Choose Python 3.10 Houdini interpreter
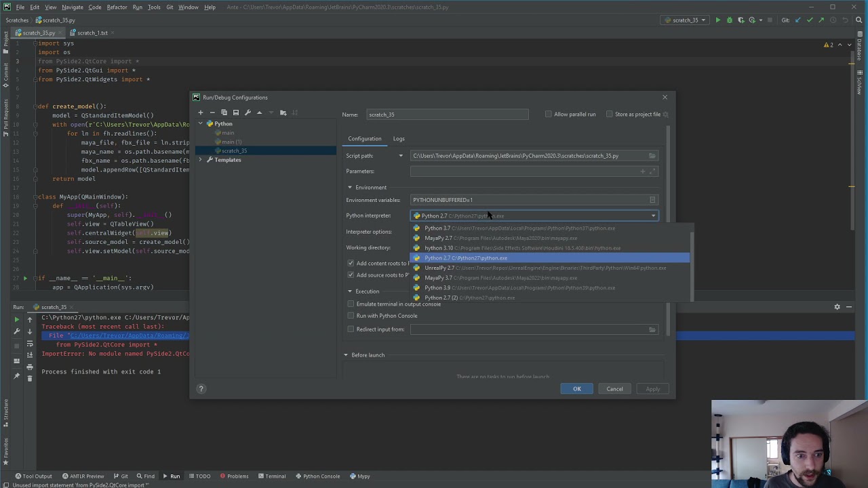 click(x=550, y=248)
